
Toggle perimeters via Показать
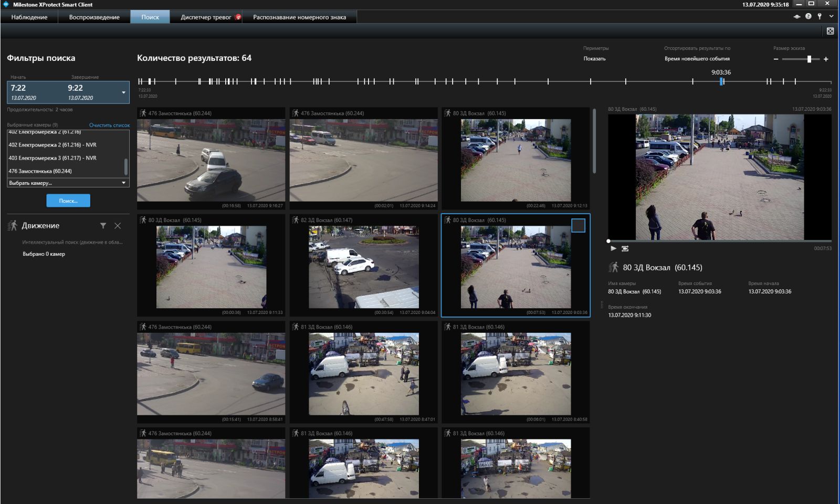click(594, 59)
